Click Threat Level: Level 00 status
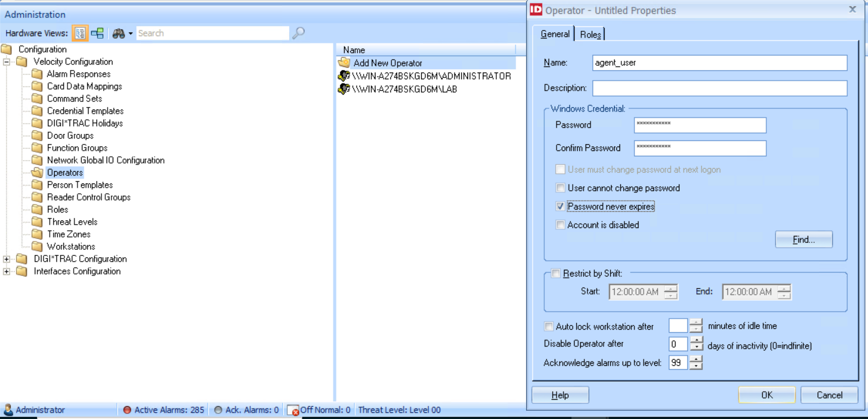The image size is (868, 419). coord(399,410)
